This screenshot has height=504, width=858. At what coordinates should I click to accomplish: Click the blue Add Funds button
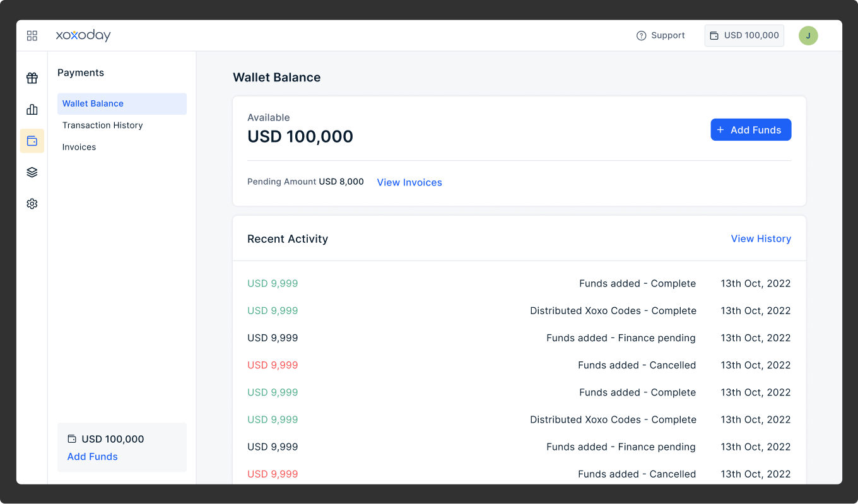tap(751, 130)
